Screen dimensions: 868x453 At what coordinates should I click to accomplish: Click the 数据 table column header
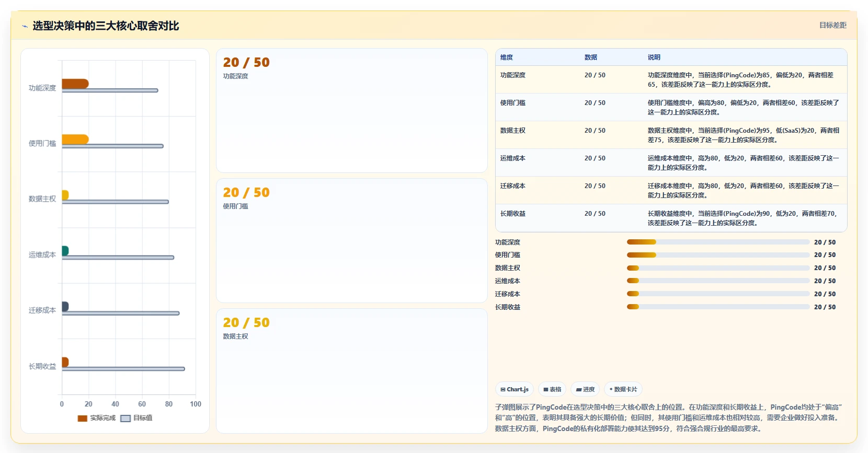click(x=591, y=57)
